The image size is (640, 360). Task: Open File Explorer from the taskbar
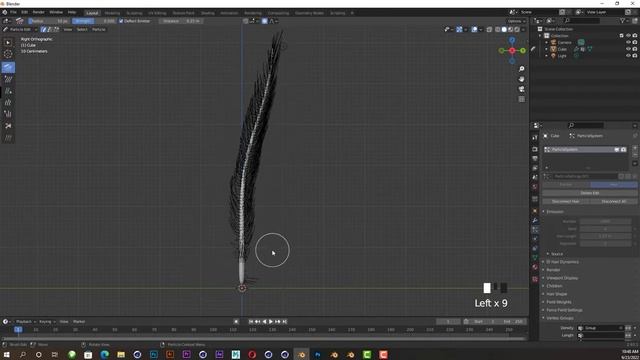[x=121, y=355]
